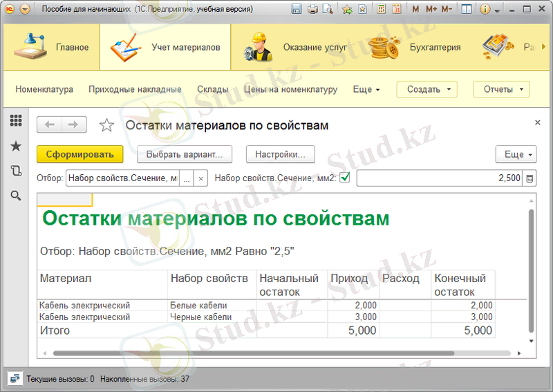Image resolution: width=553 pixels, height=392 pixels.
Task: Open the Приходные накладные link
Action: coord(135,89)
